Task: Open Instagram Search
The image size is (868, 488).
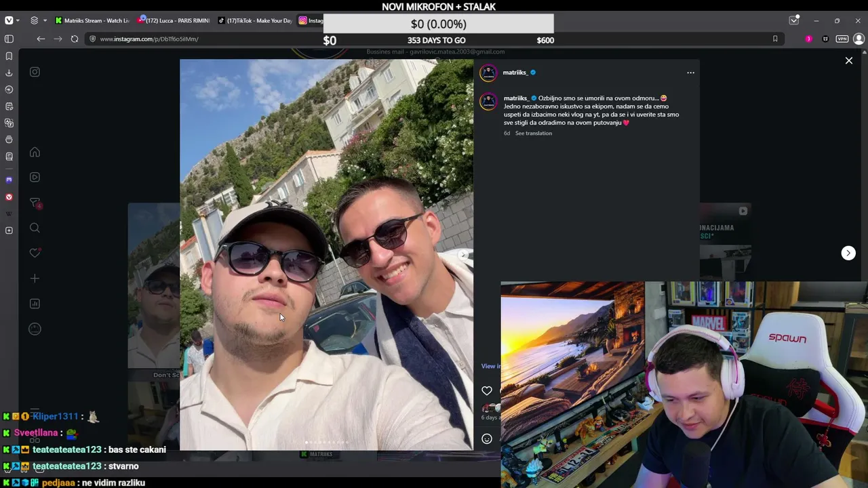Action: pos(35,228)
